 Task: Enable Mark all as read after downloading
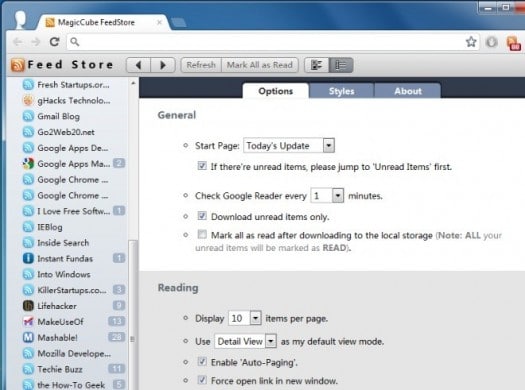202,234
